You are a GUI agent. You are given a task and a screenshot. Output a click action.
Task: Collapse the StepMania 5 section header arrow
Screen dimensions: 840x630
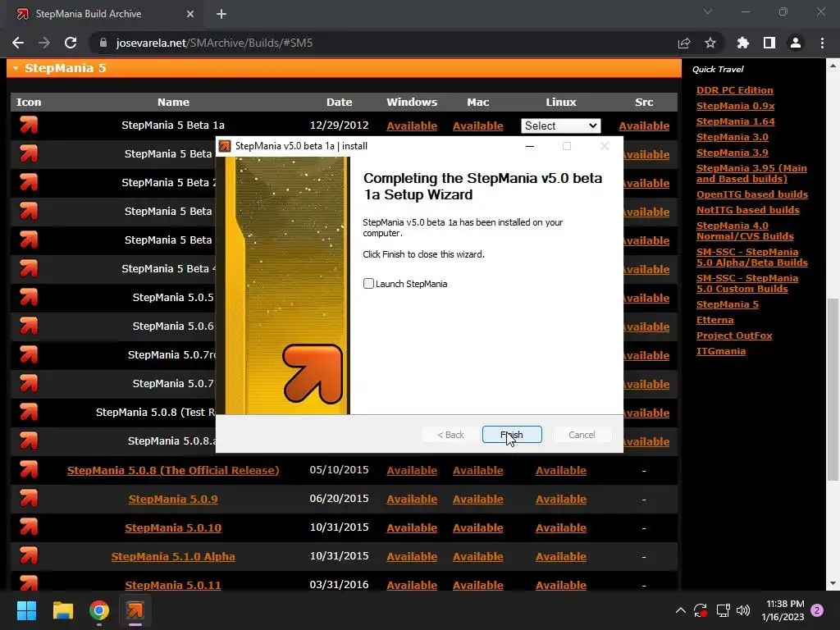coord(16,69)
